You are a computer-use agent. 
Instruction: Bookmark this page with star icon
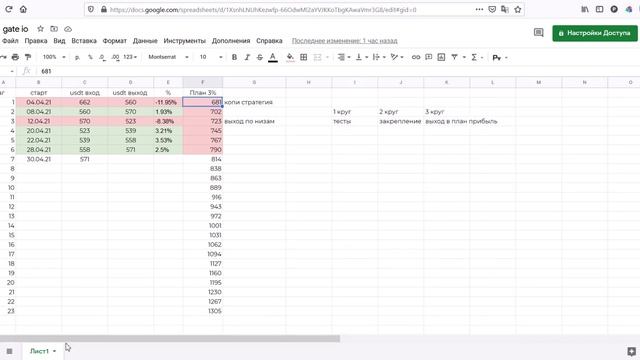pyautogui.click(x=518, y=9)
